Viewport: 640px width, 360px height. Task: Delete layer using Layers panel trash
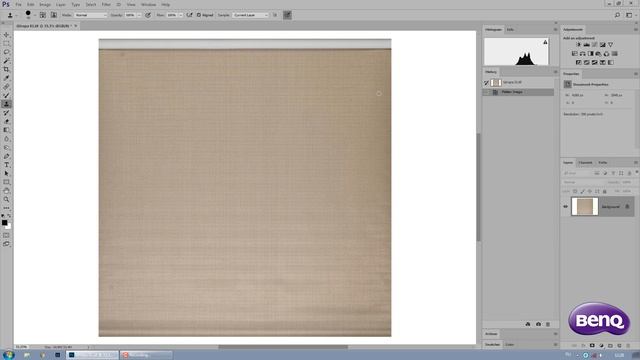(628, 346)
